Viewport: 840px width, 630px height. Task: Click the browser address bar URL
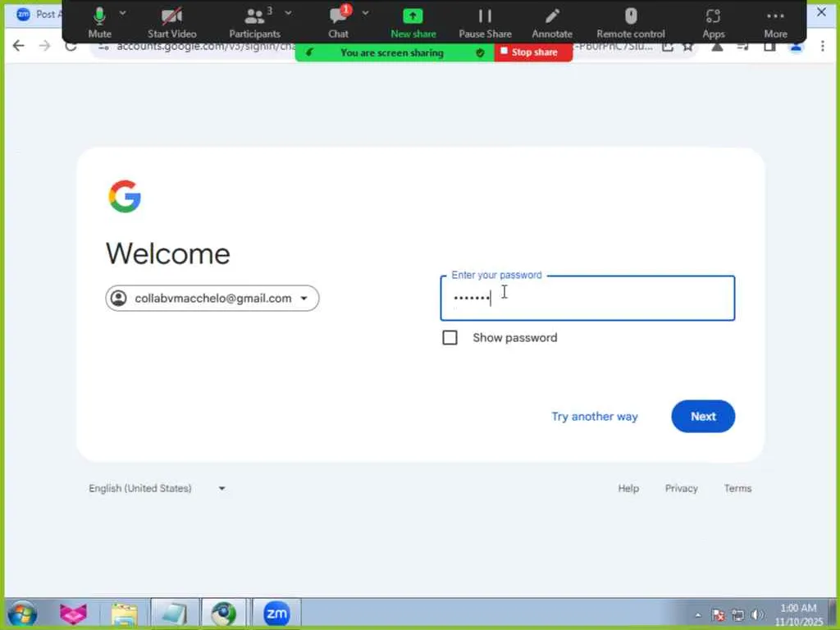206,47
